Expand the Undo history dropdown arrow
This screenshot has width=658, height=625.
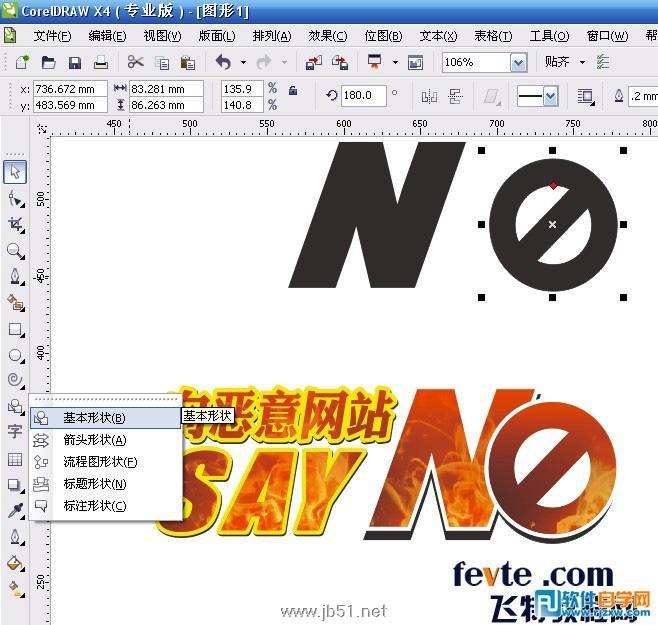point(243,63)
